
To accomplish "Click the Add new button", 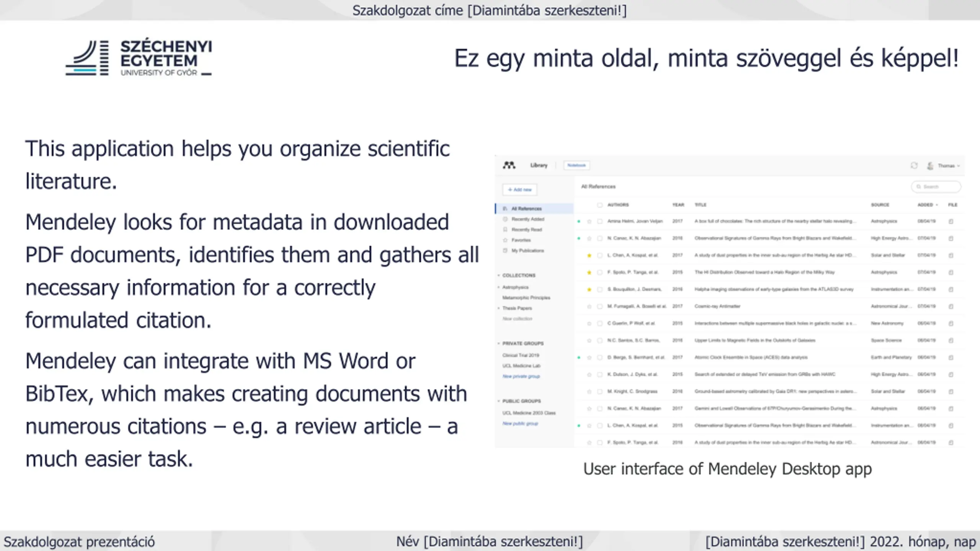I will pos(519,189).
